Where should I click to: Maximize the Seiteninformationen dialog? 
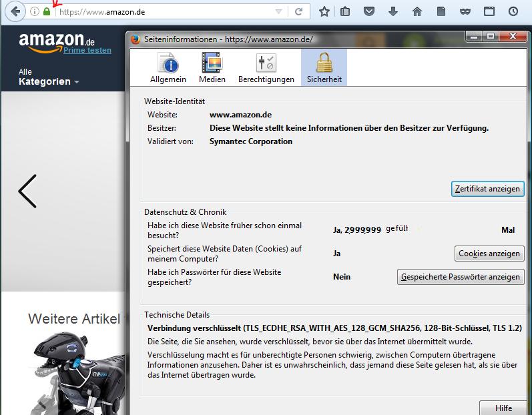click(491, 36)
